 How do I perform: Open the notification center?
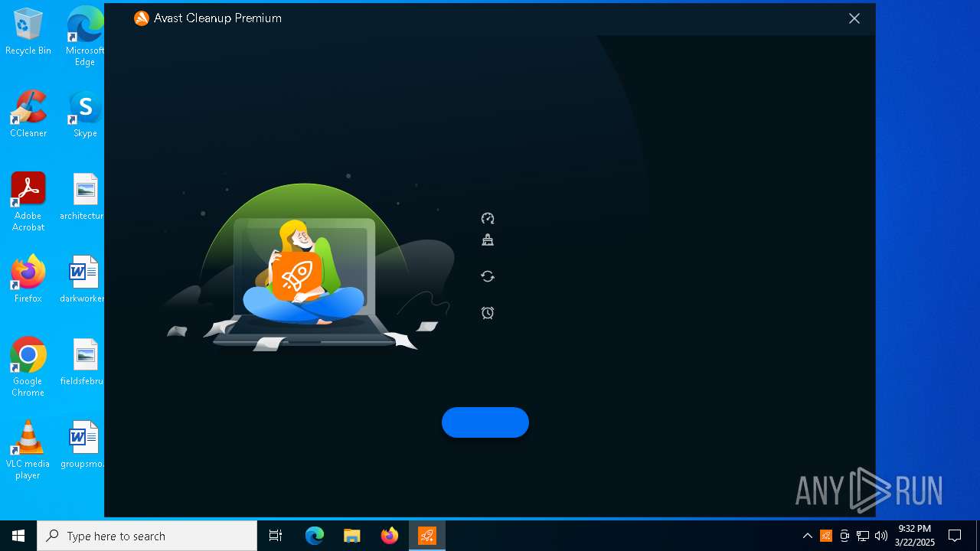[x=955, y=536]
